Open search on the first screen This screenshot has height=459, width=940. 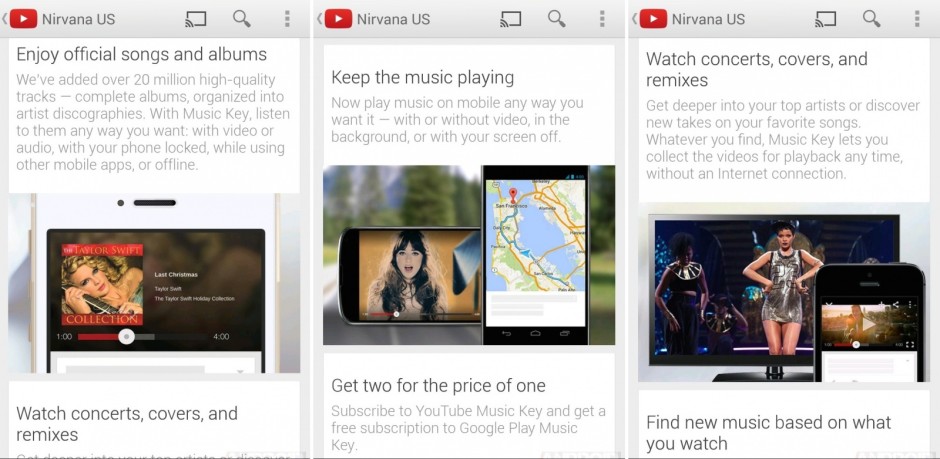241,19
